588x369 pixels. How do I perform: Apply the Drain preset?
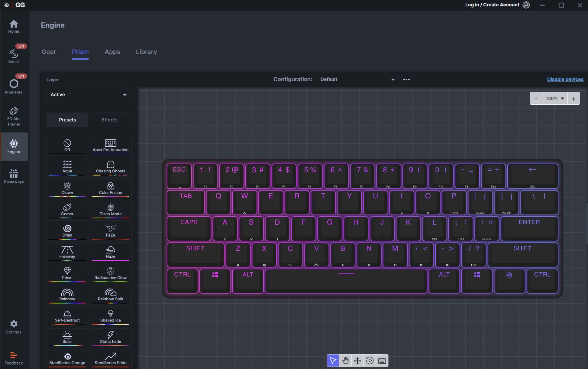67,231
